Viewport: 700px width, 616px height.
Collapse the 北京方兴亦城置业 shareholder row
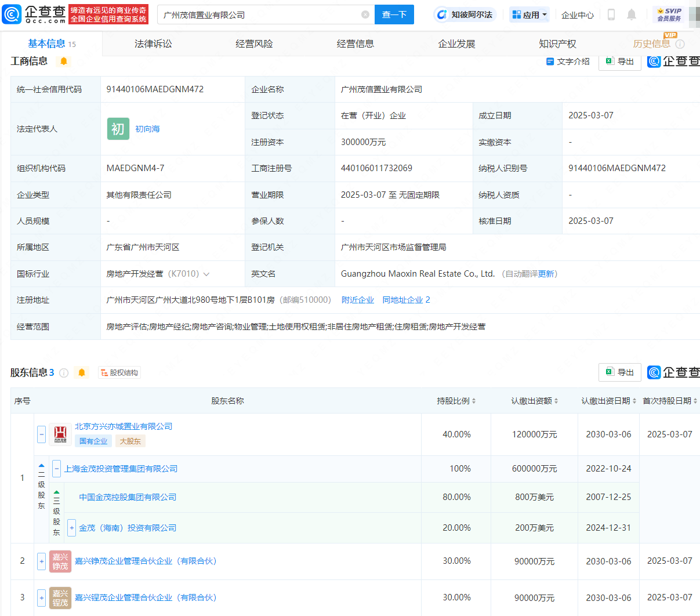tap(42, 434)
